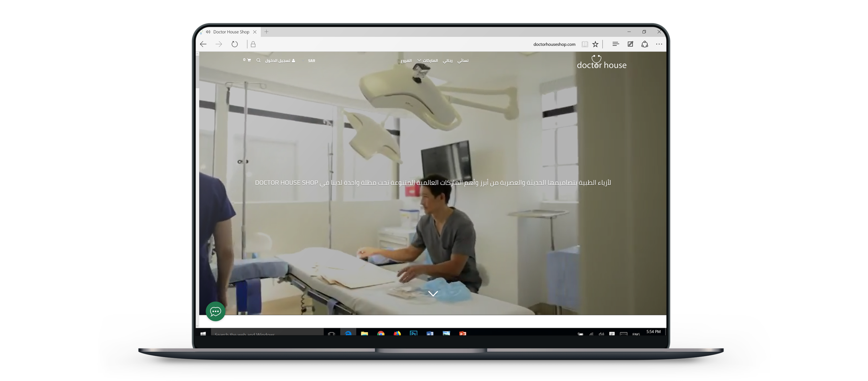Open reading view book icon
Screen dimensions: 868x381
(x=585, y=44)
